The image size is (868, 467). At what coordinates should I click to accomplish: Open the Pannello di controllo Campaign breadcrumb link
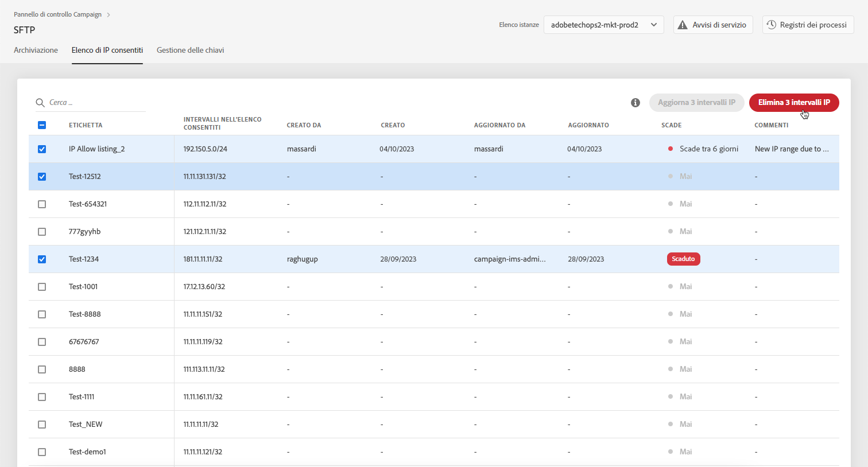coord(57,14)
